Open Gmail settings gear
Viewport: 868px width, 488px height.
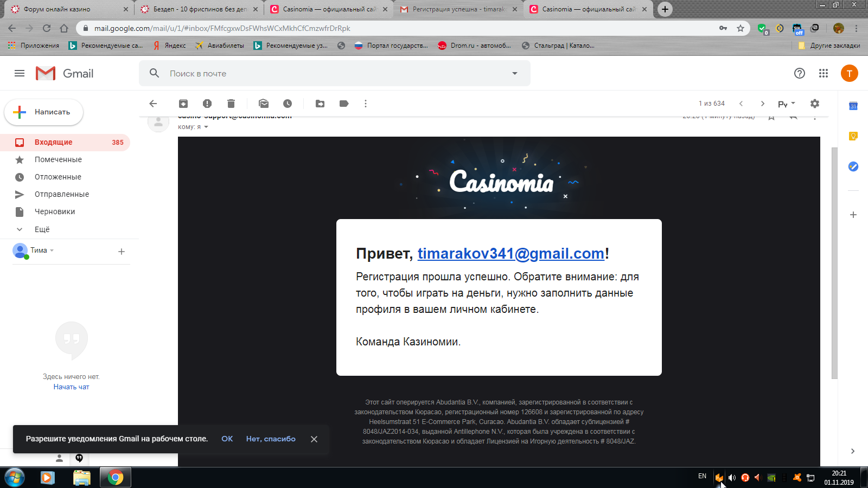point(815,104)
